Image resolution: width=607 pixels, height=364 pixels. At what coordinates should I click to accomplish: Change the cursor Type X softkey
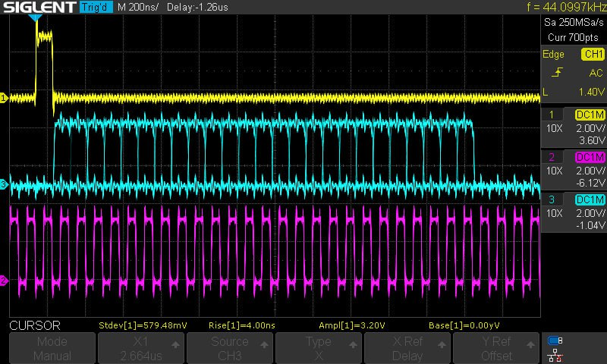point(318,348)
